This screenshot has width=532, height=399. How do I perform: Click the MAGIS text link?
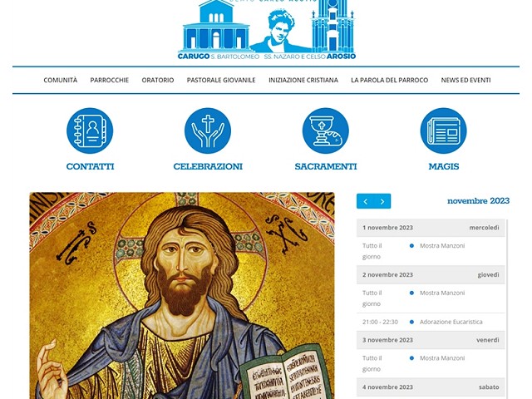tap(443, 166)
